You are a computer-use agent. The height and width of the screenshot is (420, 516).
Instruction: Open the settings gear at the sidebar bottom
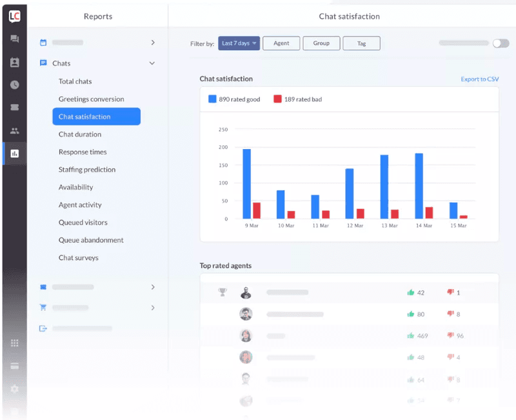(x=14, y=389)
